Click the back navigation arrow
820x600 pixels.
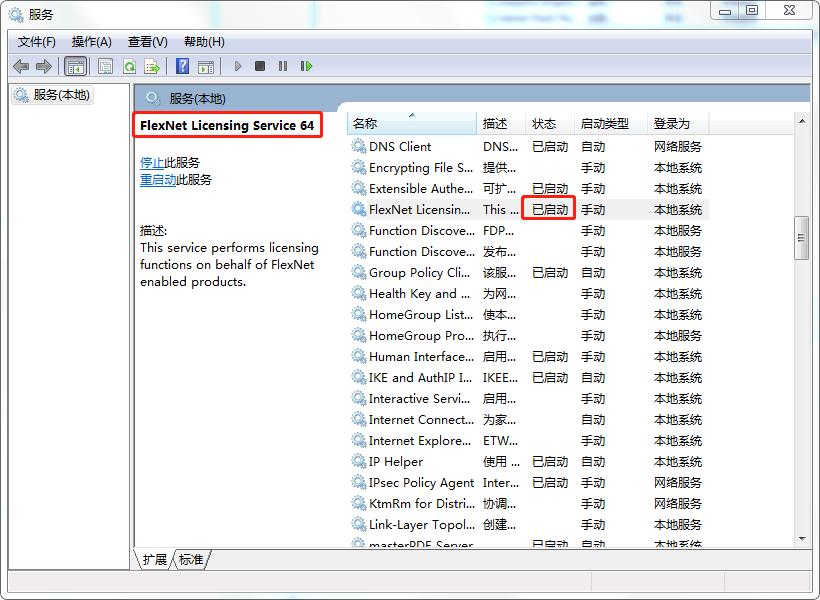(22, 66)
